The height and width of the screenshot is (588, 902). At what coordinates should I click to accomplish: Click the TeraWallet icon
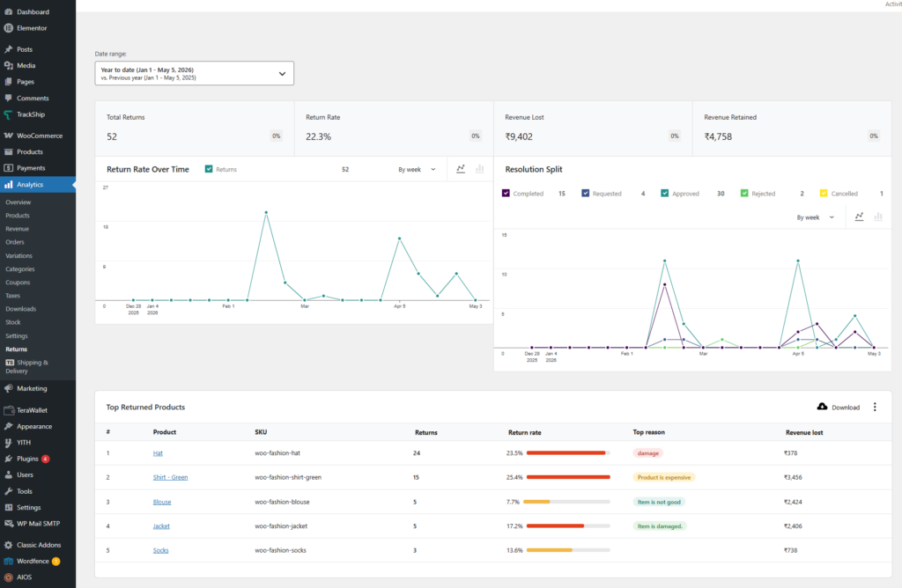[x=9, y=410]
